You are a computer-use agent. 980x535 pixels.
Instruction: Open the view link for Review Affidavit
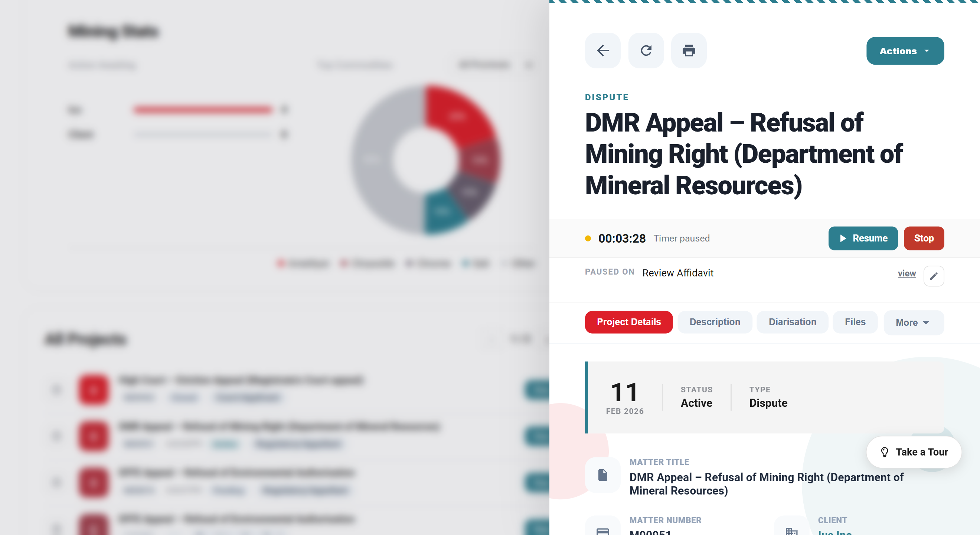[906, 273]
